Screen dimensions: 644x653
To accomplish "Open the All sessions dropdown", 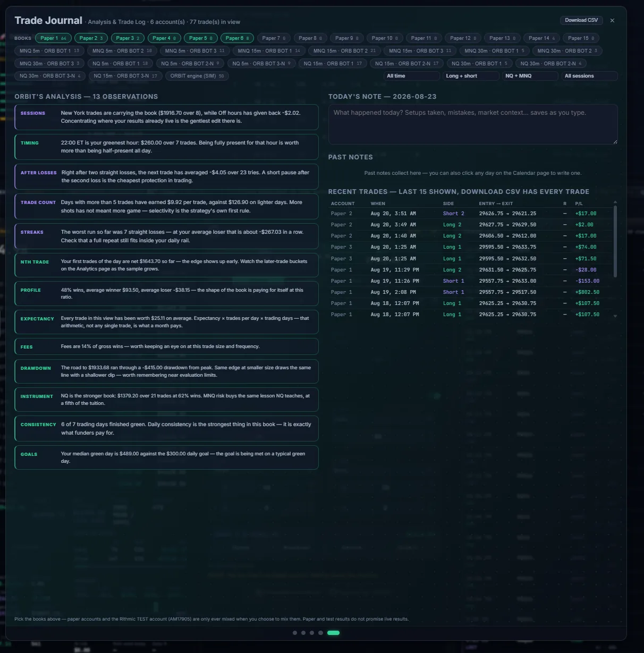I will (x=590, y=76).
